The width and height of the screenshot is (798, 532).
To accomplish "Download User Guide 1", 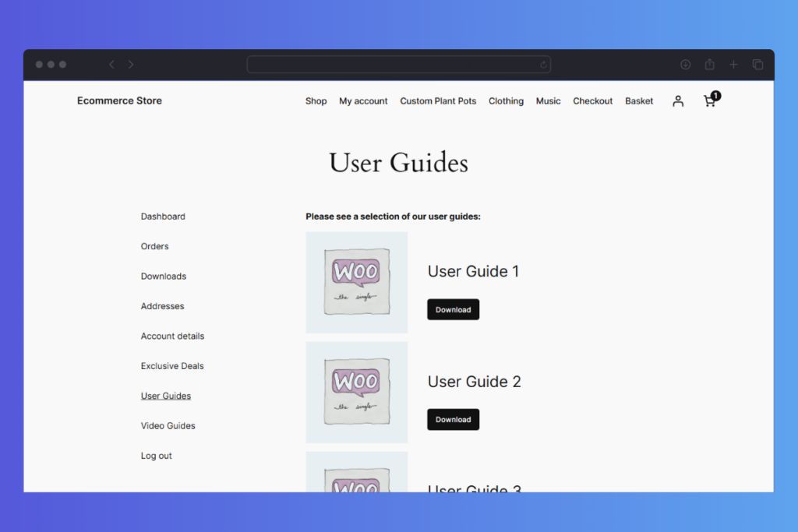I will (x=453, y=309).
